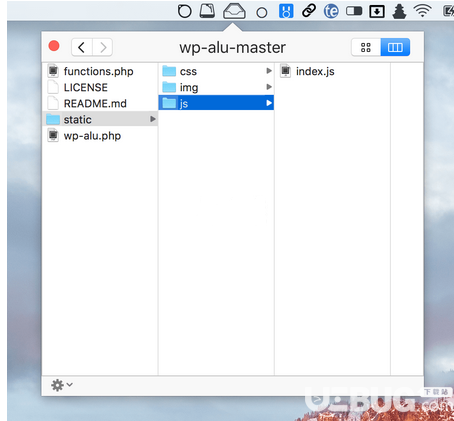The width and height of the screenshot is (454, 421).
Task: Click the circular arrow menu bar icon
Action: click(184, 11)
